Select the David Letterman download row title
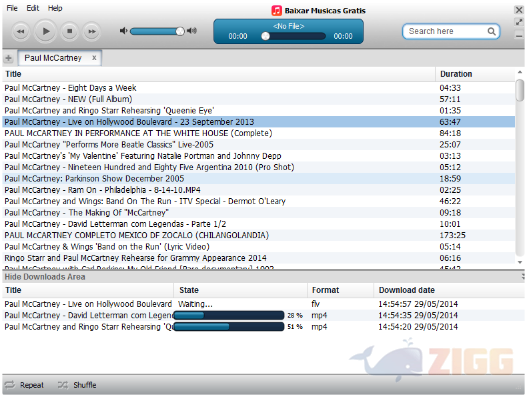 [x=88, y=315]
